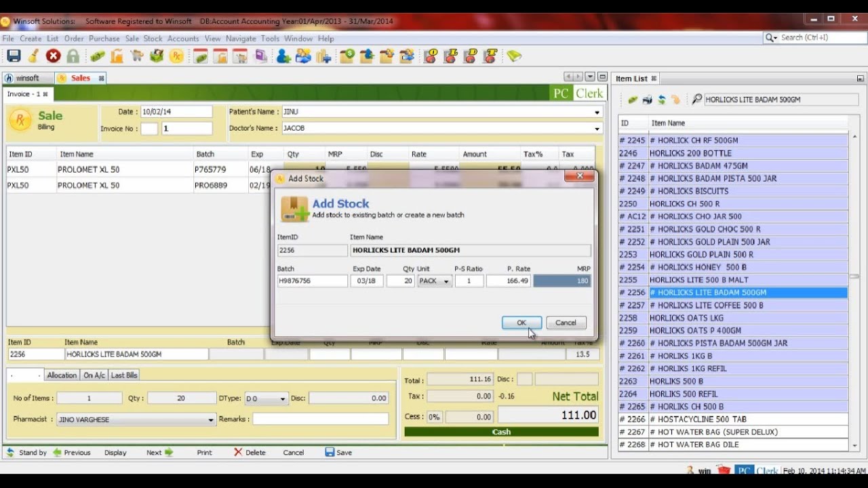Viewport: 868px width, 488px height.
Task: Click the calendar with green pill toolbar icon
Action: pyautogui.click(x=201, y=56)
